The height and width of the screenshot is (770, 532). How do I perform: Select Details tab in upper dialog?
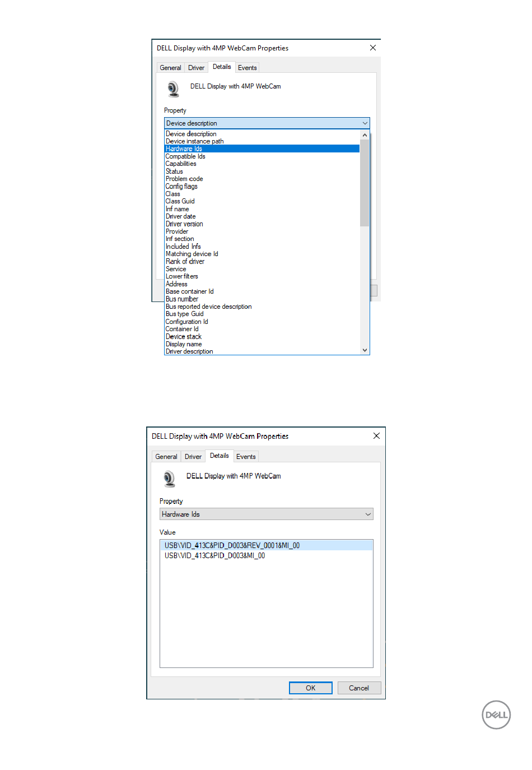coord(222,67)
